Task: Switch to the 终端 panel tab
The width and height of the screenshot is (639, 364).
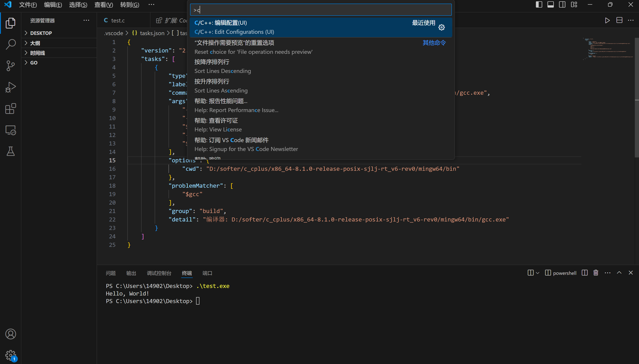Action: [x=187, y=273]
